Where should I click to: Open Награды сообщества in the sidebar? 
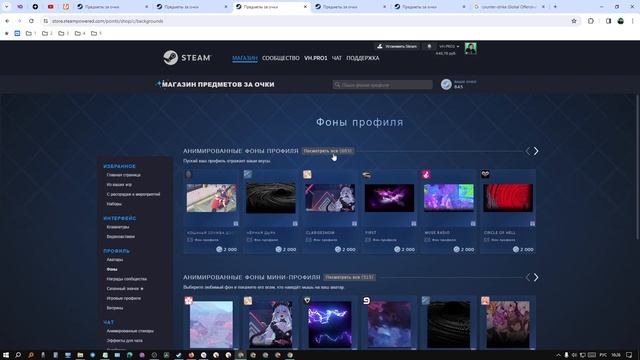[127, 279]
